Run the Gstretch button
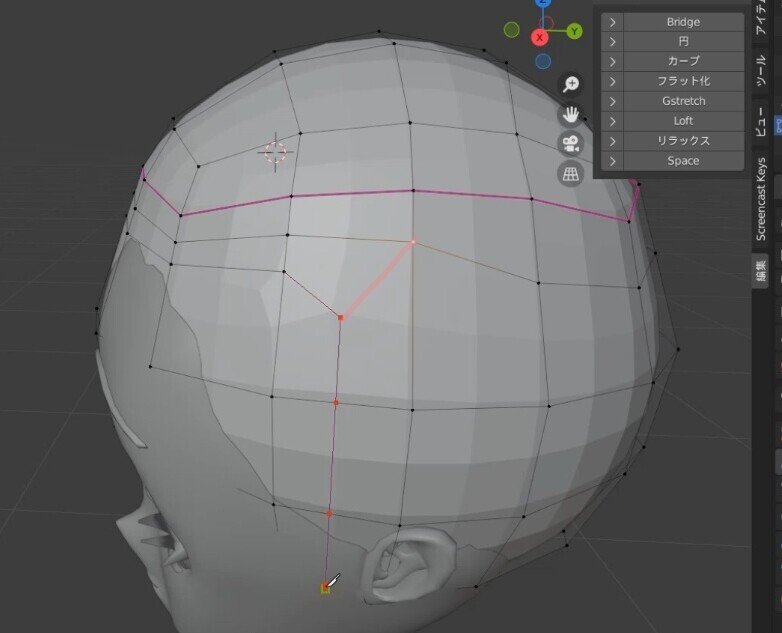The image size is (782, 633). [683, 102]
